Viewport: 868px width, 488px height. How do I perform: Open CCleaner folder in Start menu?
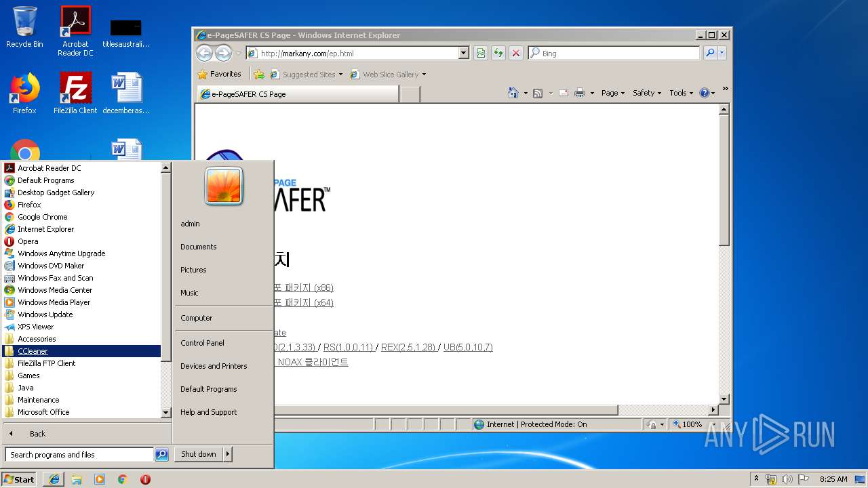point(81,351)
